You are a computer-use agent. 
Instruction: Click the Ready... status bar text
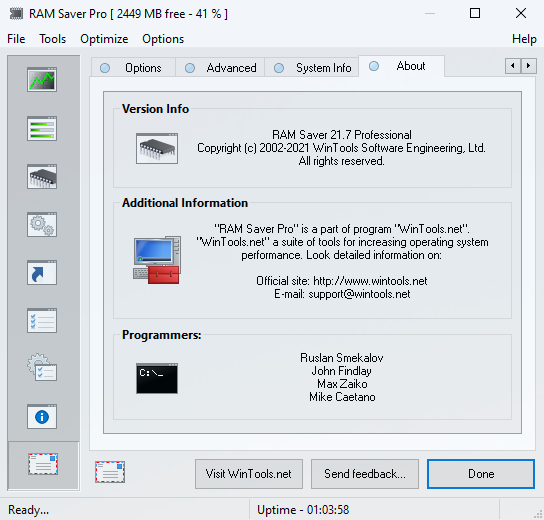click(x=28, y=510)
